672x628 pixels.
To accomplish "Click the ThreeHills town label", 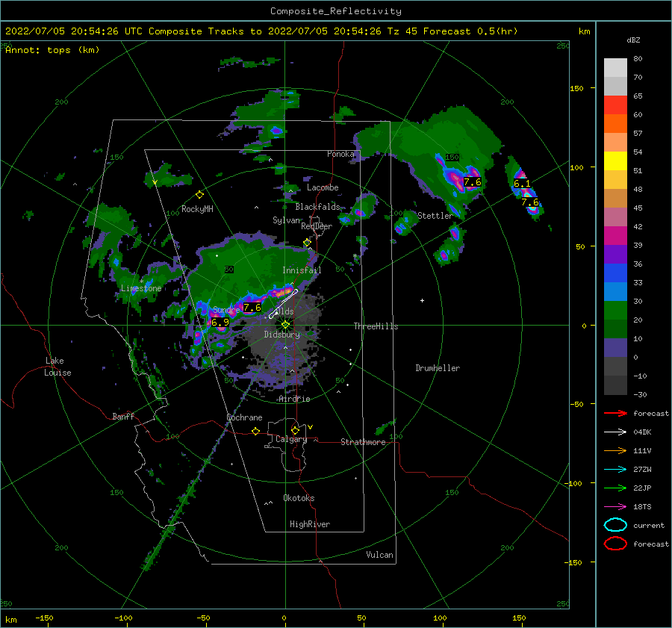I will [376, 326].
